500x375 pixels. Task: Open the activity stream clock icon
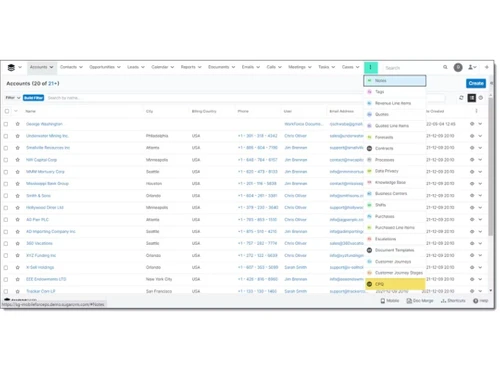pyautogui.click(x=481, y=98)
